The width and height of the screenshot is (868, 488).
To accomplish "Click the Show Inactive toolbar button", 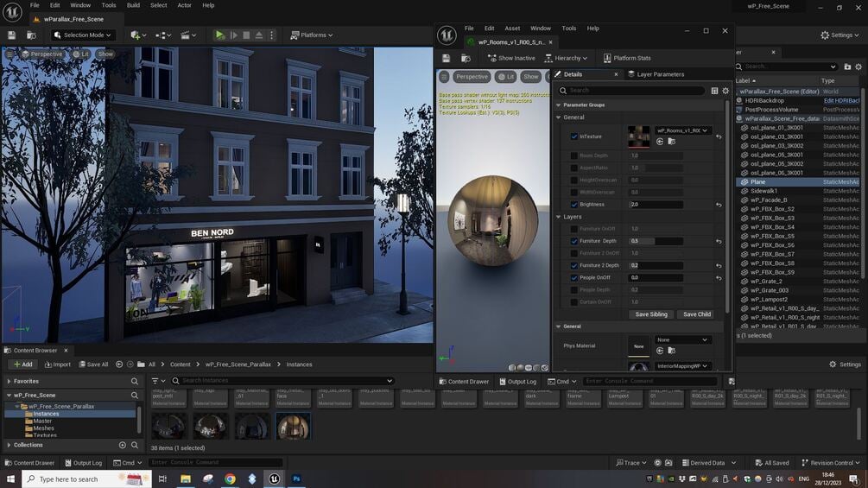I will click(511, 58).
